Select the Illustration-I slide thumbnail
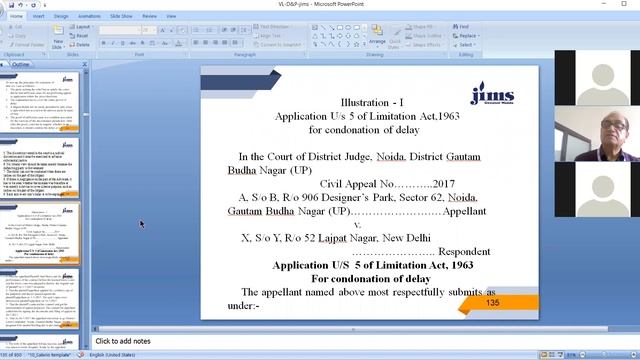This screenshot has height=360, width=640. 39,234
